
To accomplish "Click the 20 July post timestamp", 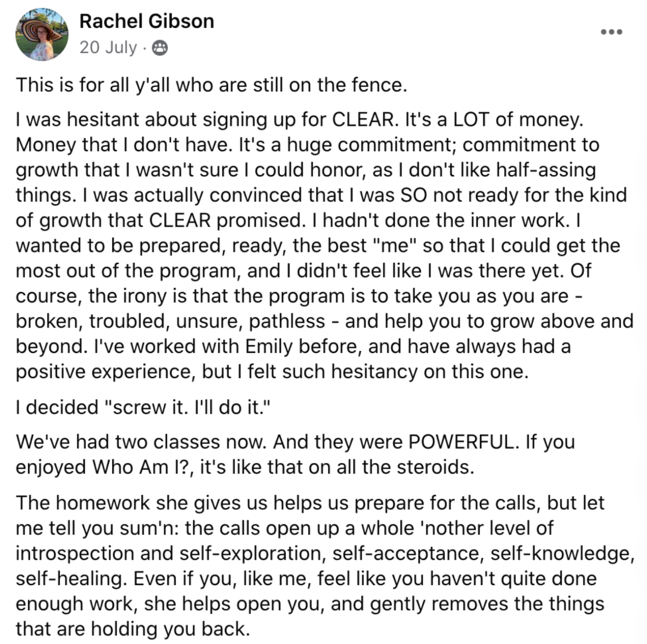I will 108,47.
